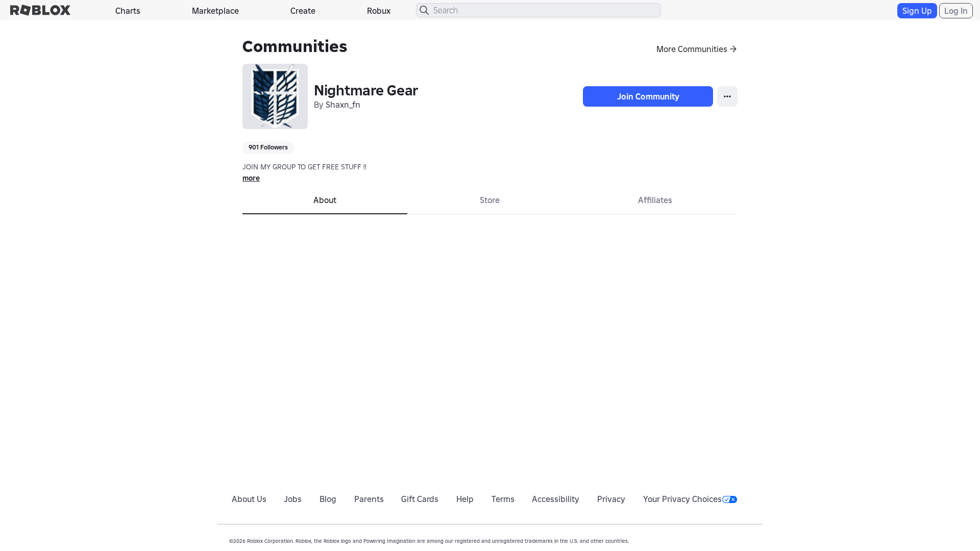Click the ©2026 Roblox Corporation copyright text
This screenshot has height=551, width=980.
point(429,541)
